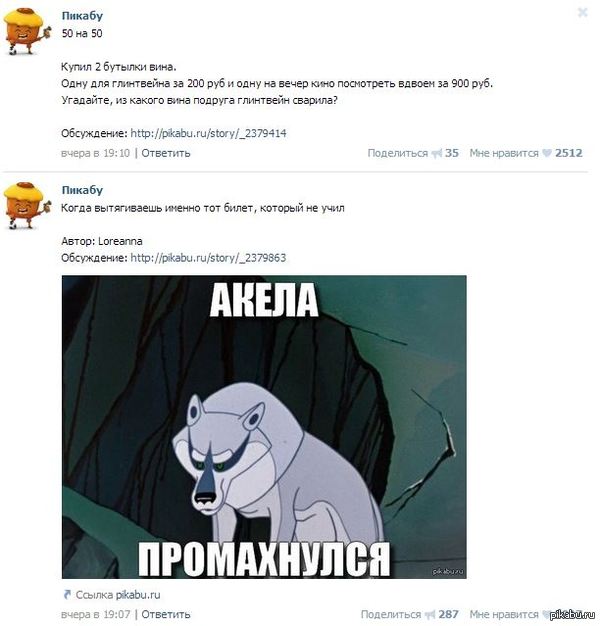The height and width of the screenshot is (626, 600).
Task: Click Ответить under the wine post
Action: tap(166, 153)
